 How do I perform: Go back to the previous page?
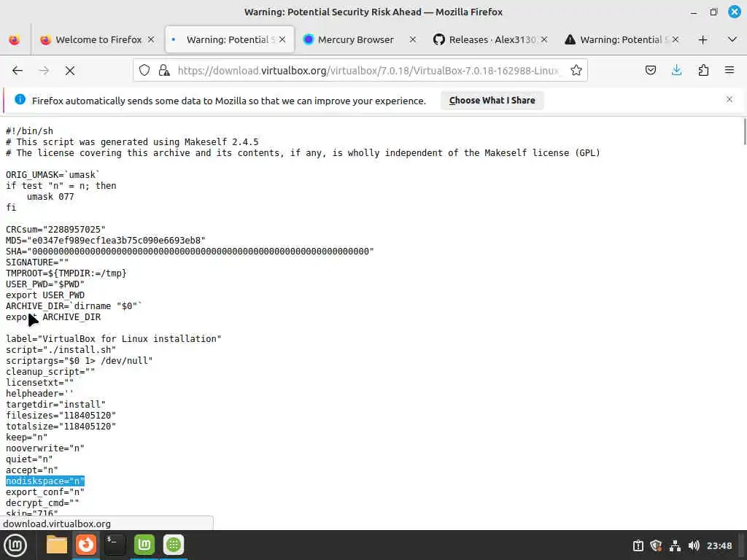18,71
